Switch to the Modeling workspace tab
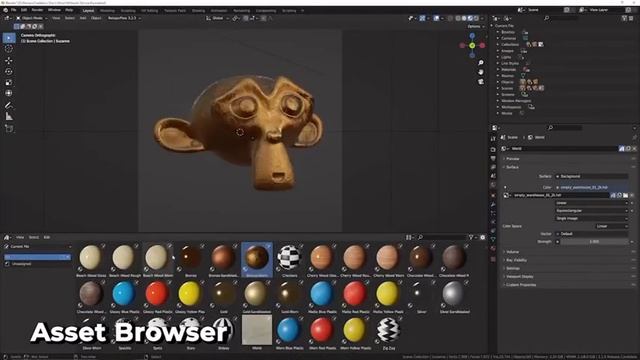Viewport: 640px width, 360px height. (x=107, y=11)
